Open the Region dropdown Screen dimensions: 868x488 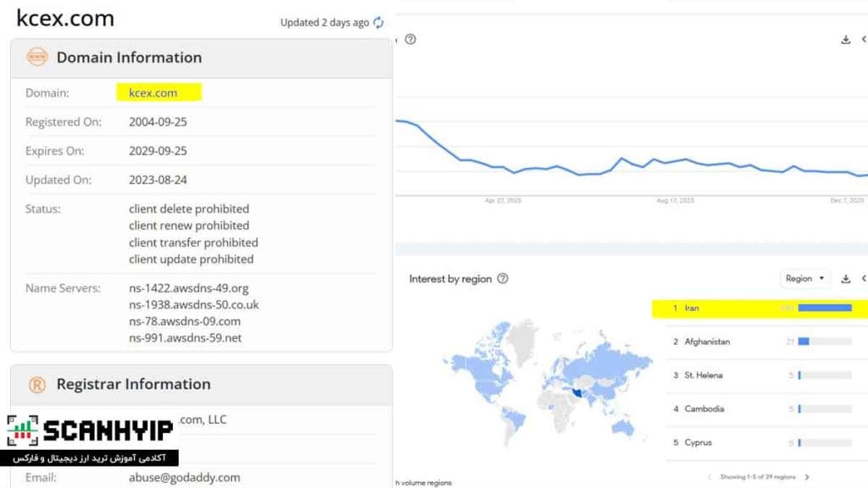[x=804, y=278]
